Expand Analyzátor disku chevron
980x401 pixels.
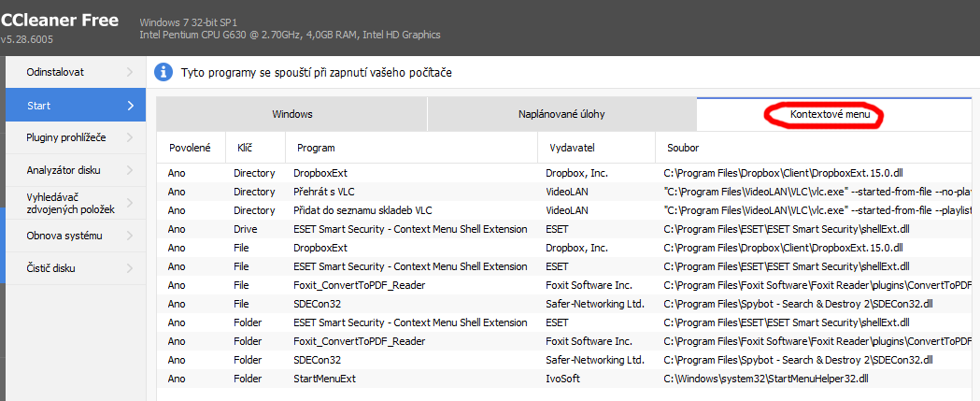click(x=130, y=170)
